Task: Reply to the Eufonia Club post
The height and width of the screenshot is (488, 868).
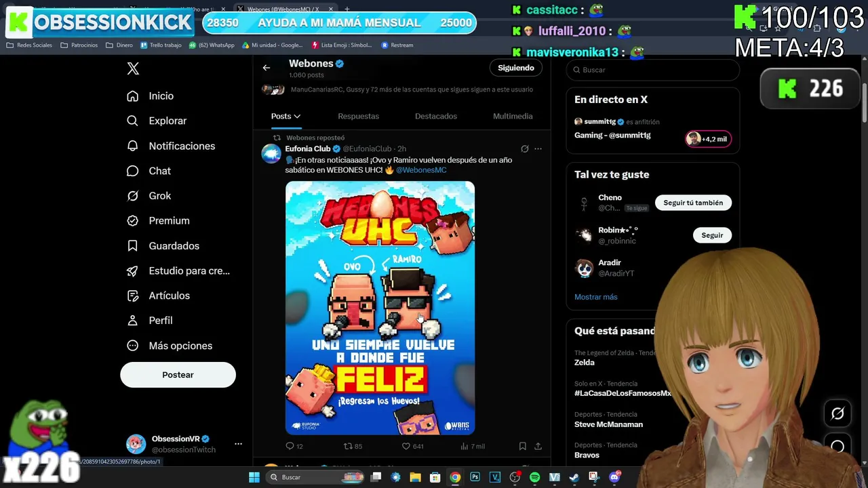Action: click(294, 446)
